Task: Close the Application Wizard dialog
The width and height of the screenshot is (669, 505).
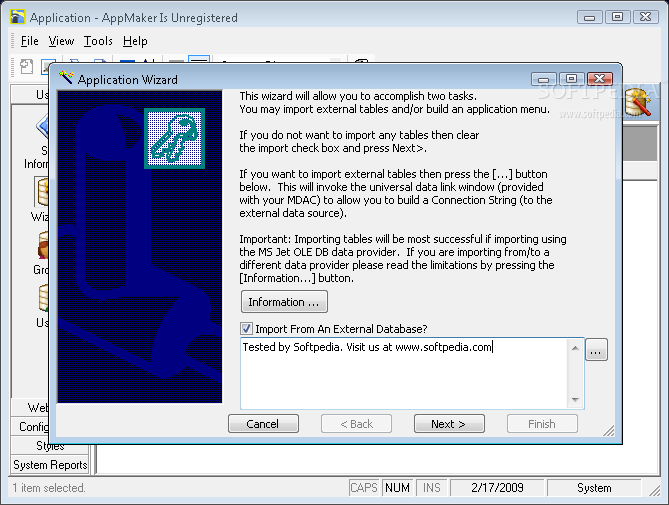Action: pyautogui.click(x=599, y=79)
